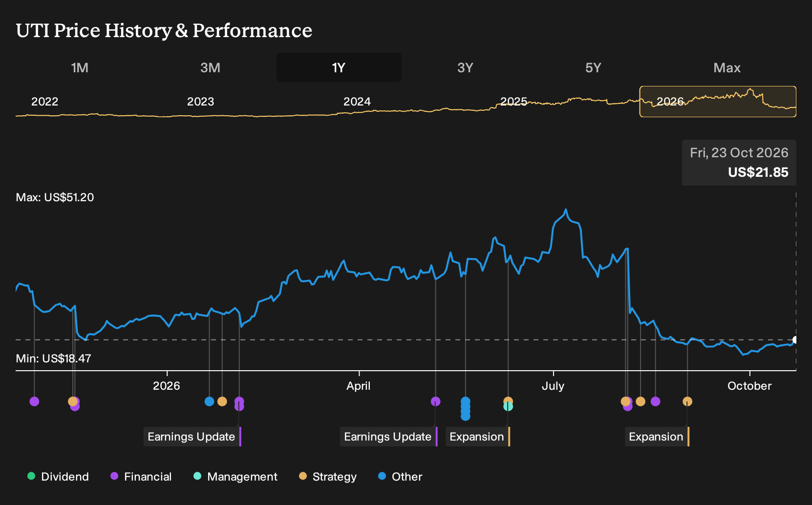Toggle the Financial legend filter

[141, 477]
